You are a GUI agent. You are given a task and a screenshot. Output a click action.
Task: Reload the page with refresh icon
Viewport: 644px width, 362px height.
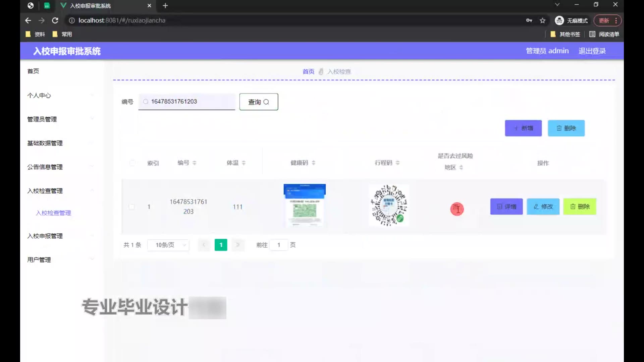pyautogui.click(x=55, y=20)
